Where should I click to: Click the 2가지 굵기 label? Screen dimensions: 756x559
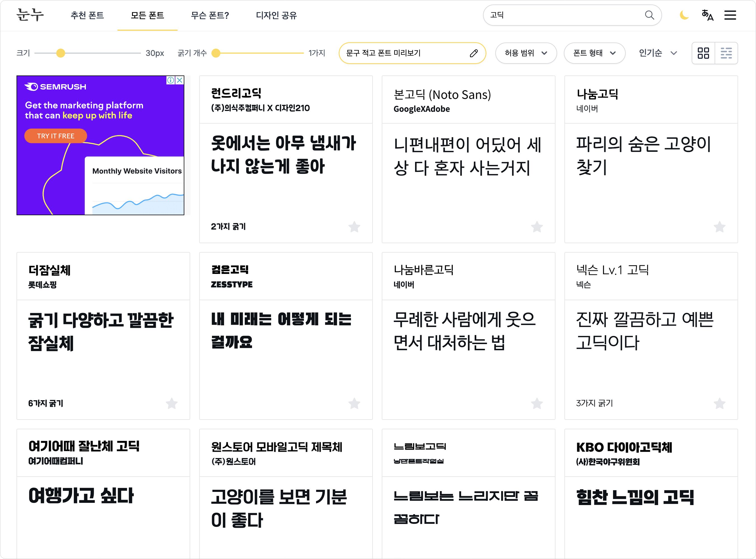pyautogui.click(x=228, y=227)
